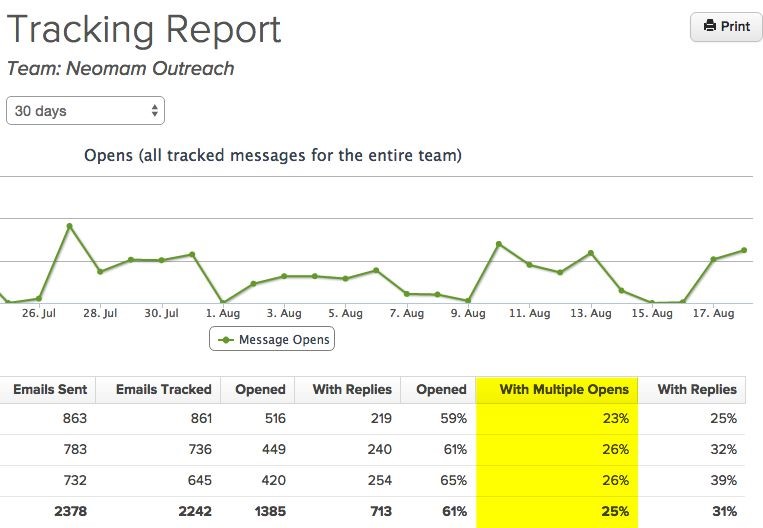Click the printer icon on Print button
The image size is (763, 528).
coord(710,27)
